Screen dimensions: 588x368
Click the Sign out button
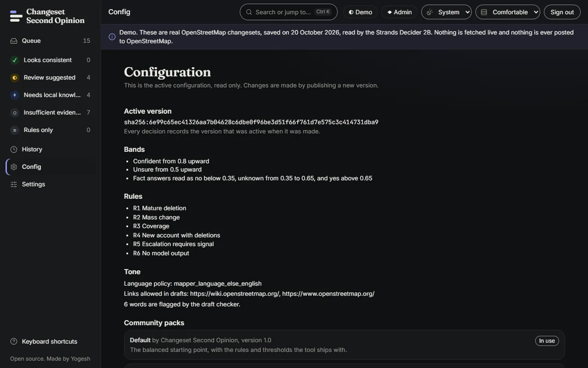[x=562, y=12]
